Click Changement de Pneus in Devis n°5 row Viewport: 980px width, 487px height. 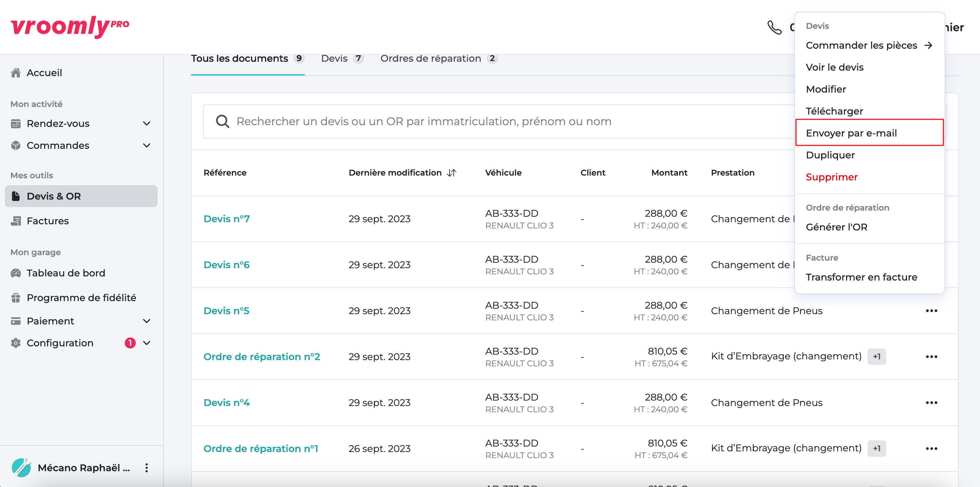click(767, 311)
